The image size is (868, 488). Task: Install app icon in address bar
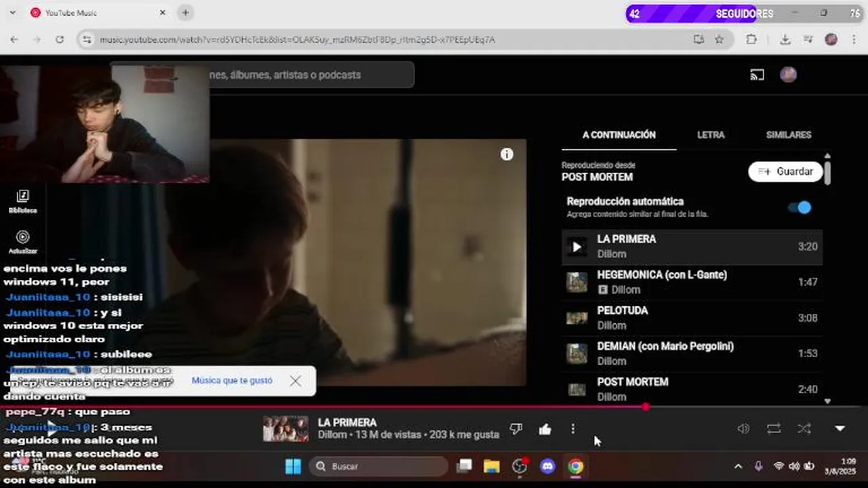tap(698, 40)
